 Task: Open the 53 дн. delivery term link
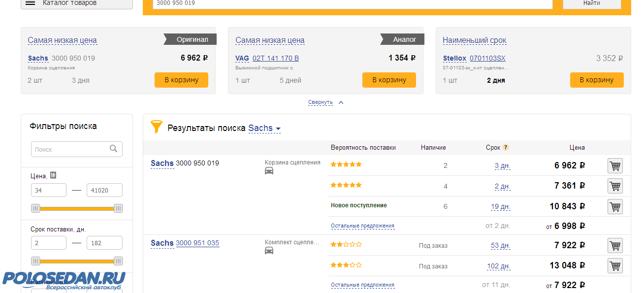tap(501, 246)
